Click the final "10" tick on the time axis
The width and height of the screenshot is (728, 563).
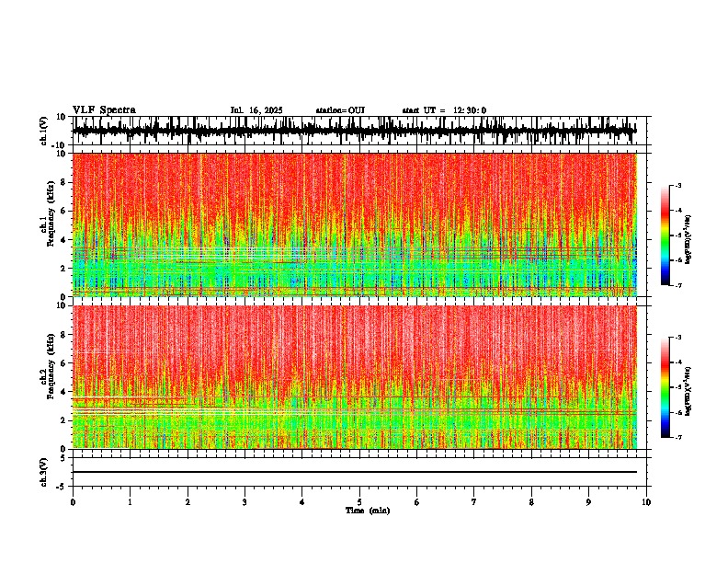pyautogui.click(x=646, y=502)
